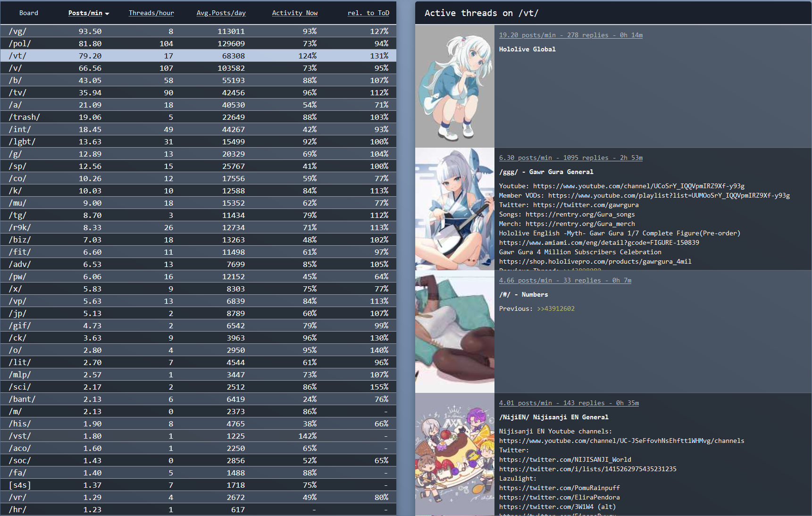The image size is (812, 516).
Task: Open the Numbers thread thumbnail
Action: point(455,332)
